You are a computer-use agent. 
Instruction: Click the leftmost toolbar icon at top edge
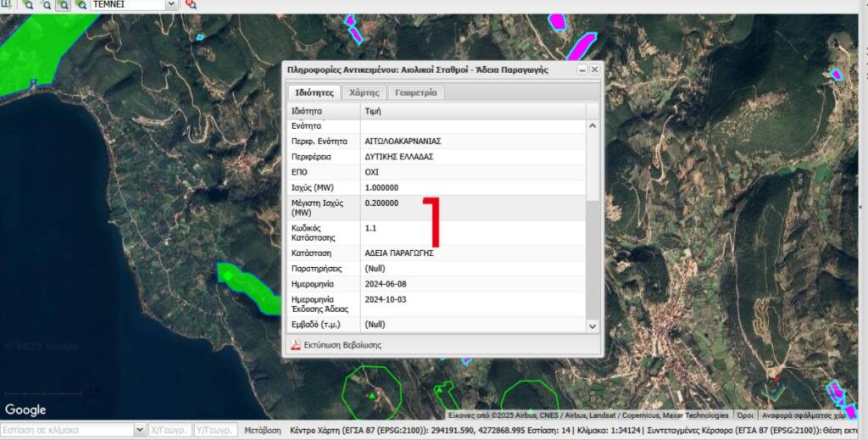tap(7, 4)
